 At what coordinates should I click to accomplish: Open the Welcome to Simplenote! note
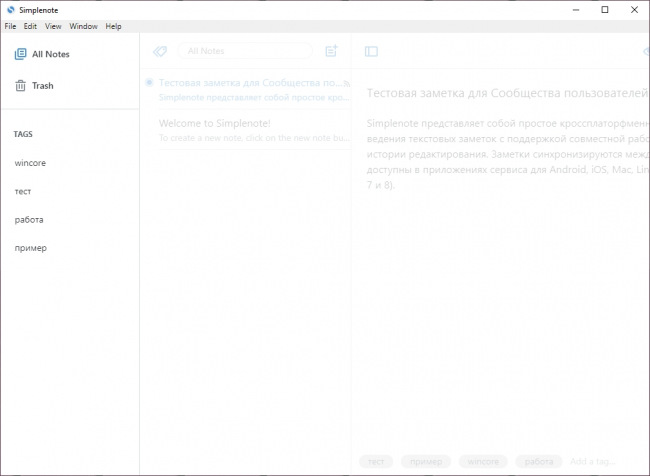[254, 130]
